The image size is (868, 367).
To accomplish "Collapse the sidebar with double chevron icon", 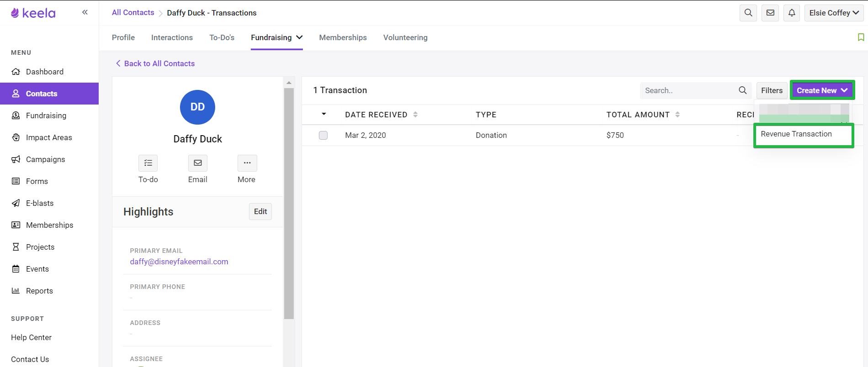I will tap(85, 12).
